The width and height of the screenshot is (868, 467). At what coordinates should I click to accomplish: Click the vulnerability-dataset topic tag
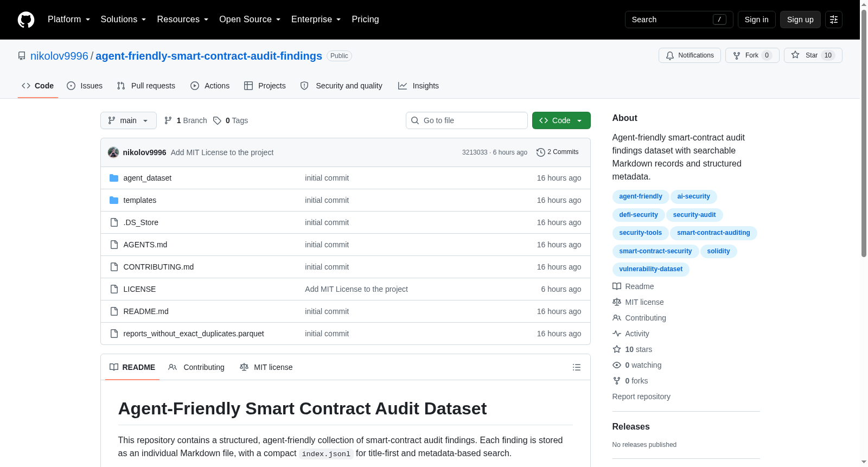click(650, 269)
